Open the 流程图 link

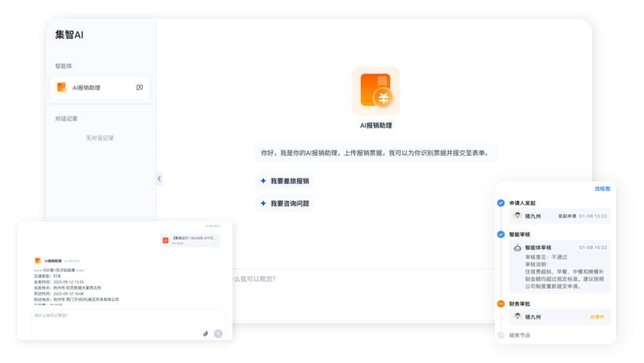coord(602,189)
